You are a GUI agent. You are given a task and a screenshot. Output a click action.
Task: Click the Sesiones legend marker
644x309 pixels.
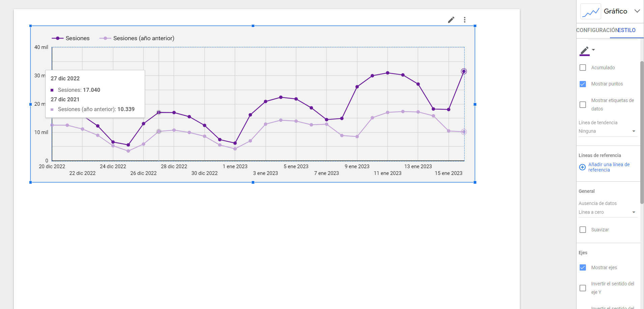coord(58,38)
